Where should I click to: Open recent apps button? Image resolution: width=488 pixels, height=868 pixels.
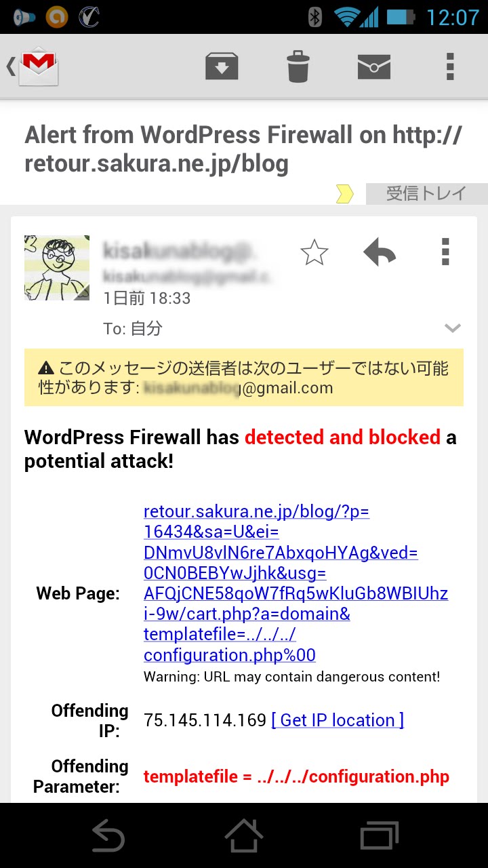(380, 835)
